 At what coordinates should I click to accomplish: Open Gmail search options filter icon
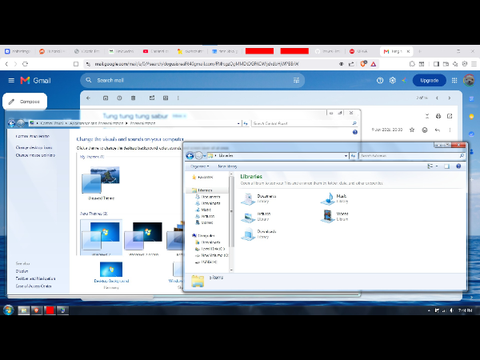tap(296, 80)
